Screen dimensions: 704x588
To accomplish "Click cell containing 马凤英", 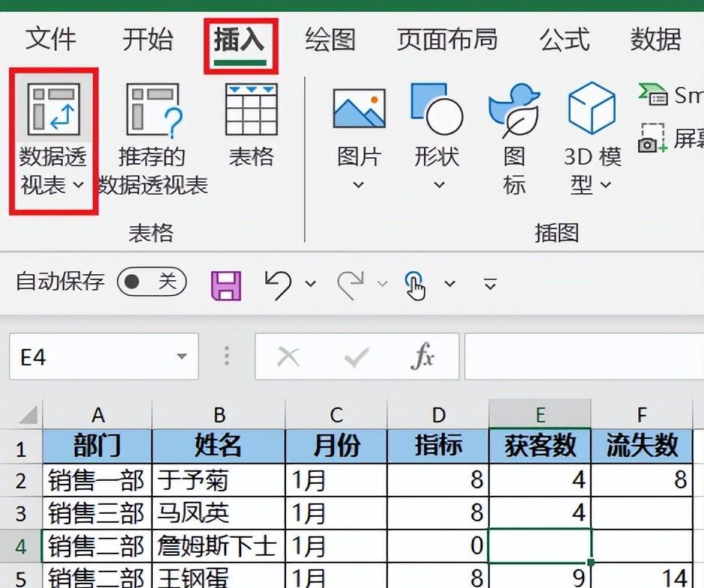I will click(x=219, y=513).
